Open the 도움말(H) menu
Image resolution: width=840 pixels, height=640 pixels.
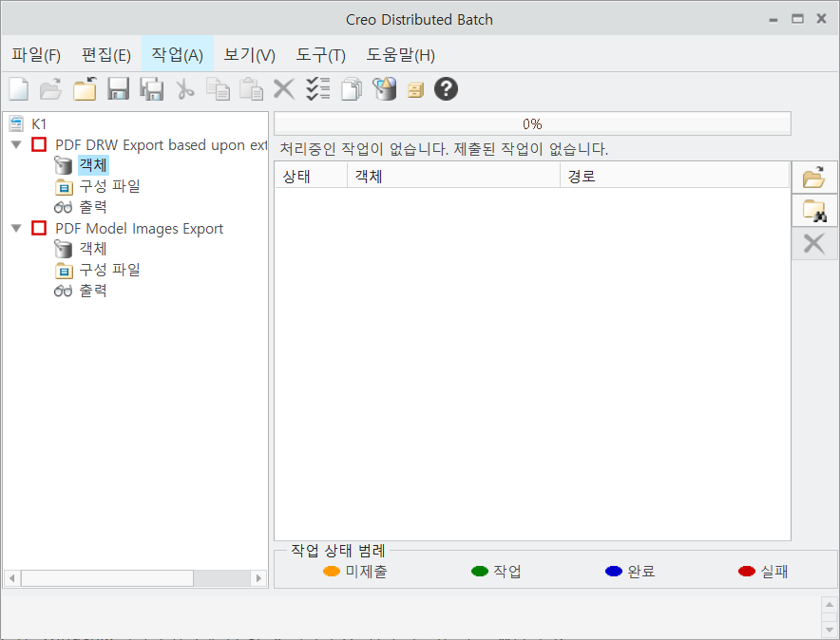pyautogui.click(x=400, y=54)
